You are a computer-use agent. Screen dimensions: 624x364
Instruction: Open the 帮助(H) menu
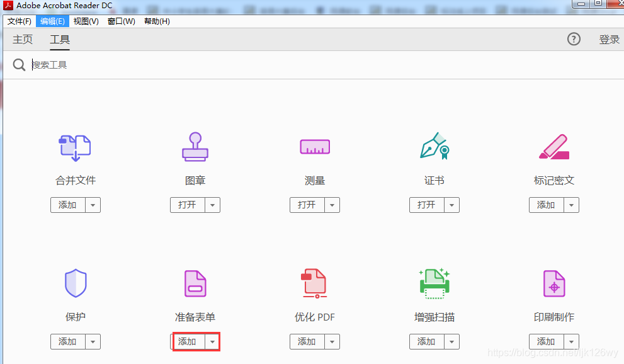point(157,21)
